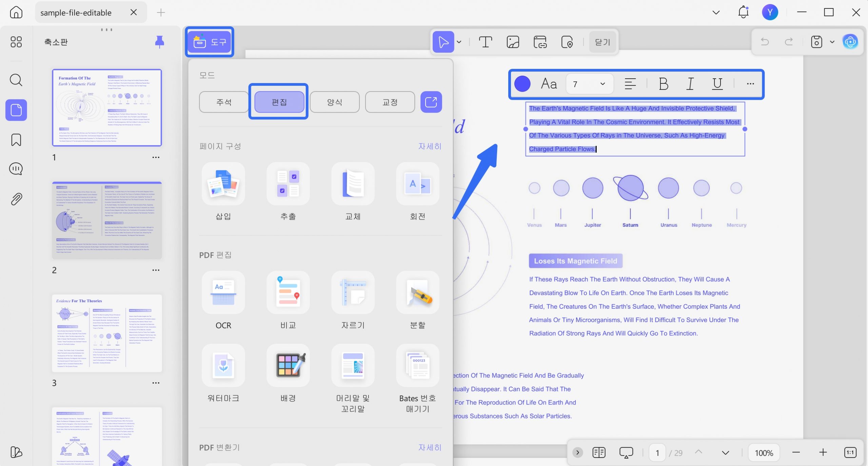This screenshot has height=466, width=868.
Task: Undo the last edit
Action: (x=765, y=42)
